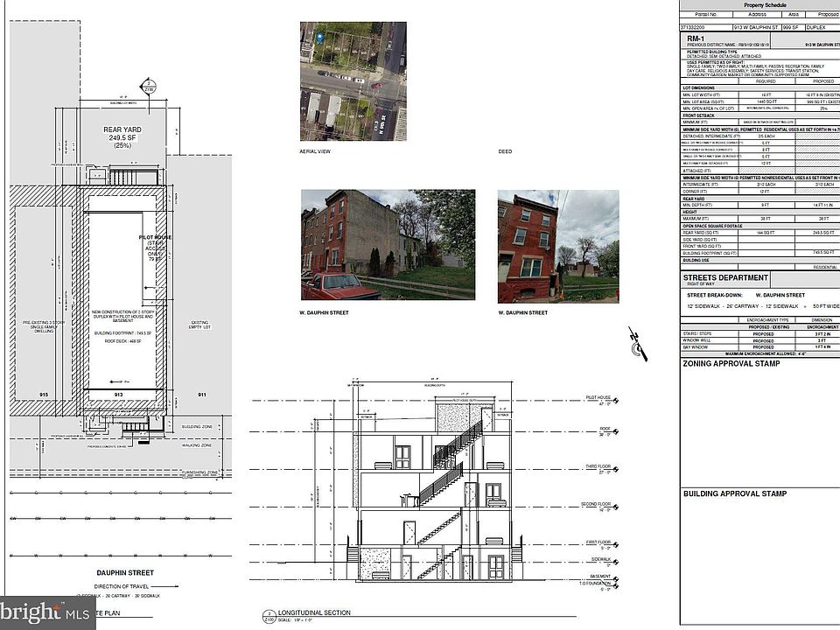Click the 'Property Schedule' table header

tap(766, 5)
